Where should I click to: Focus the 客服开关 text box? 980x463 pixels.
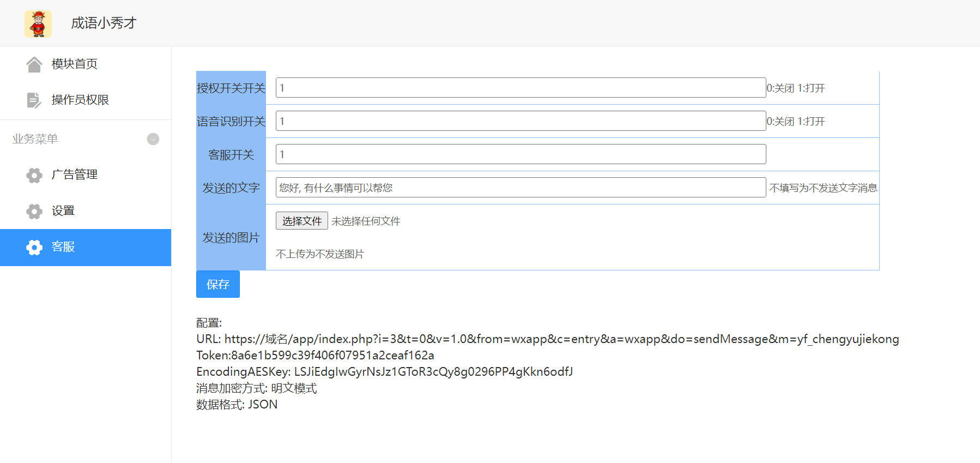pyautogui.click(x=521, y=154)
